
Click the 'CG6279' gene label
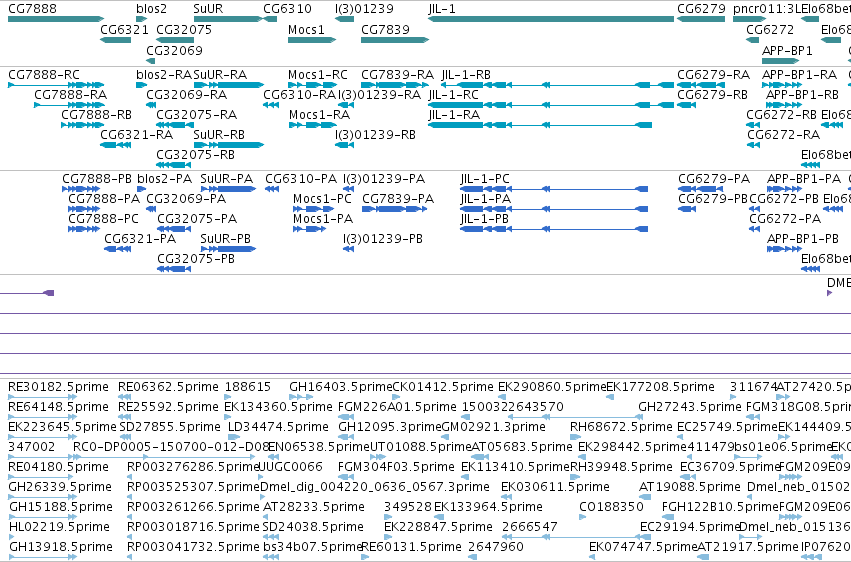pos(701,9)
